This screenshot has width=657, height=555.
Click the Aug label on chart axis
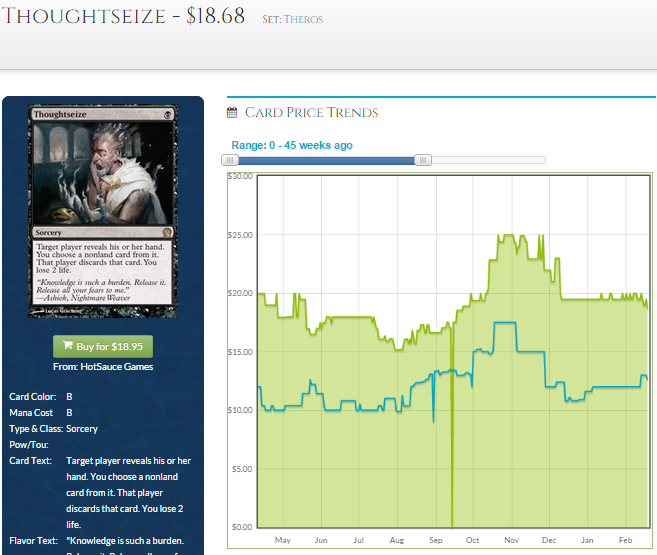(x=397, y=540)
